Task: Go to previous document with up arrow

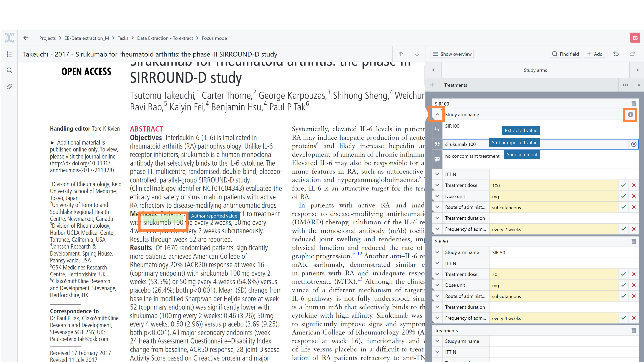Action: (x=400, y=54)
